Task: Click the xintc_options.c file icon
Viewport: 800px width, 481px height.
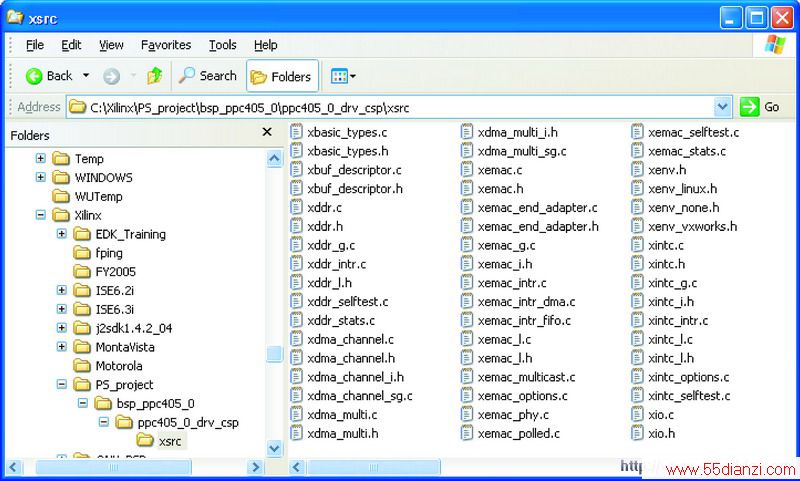Action: click(x=637, y=377)
